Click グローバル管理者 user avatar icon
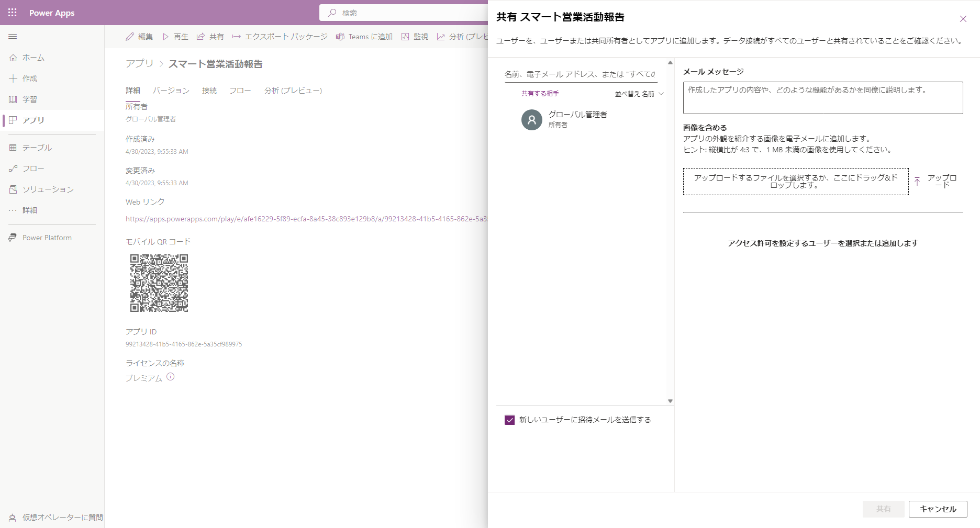 (x=532, y=120)
